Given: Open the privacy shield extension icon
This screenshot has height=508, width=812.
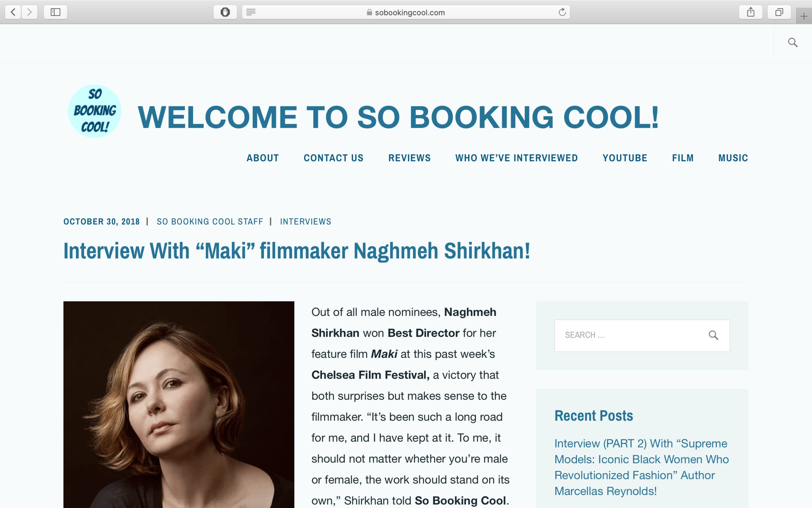Looking at the screenshot, I should click(x=225, y=12).
